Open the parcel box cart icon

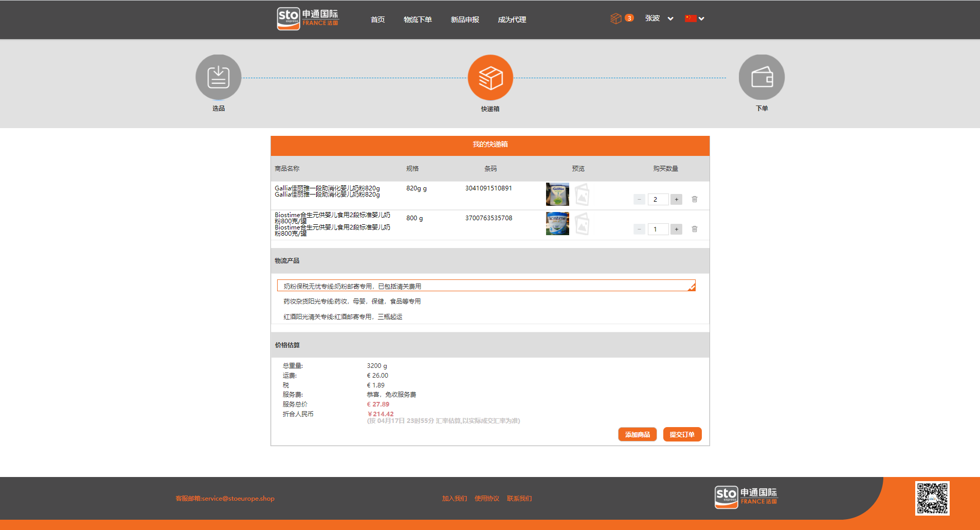click(615, 19)
